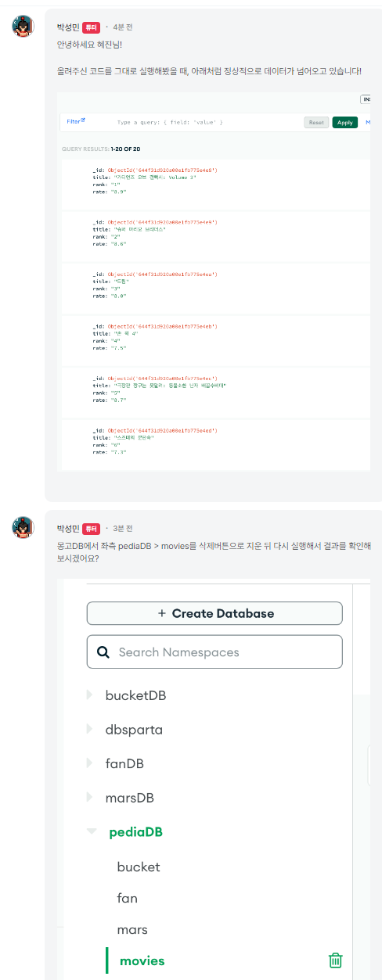
Task: Click the 튜터 badge on the 3분 전 comment
Action: pyautogui.click(x=92, y=529)
